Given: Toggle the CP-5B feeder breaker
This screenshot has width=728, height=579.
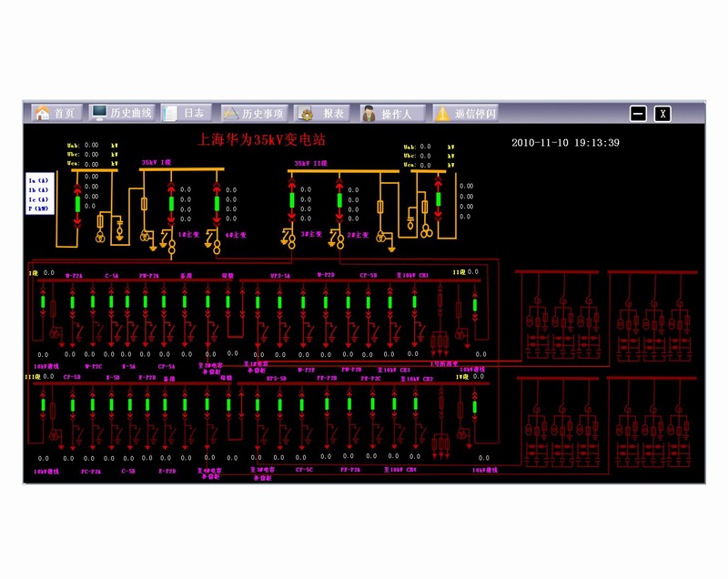Looking at the screenshot, I should pos(369,302).
